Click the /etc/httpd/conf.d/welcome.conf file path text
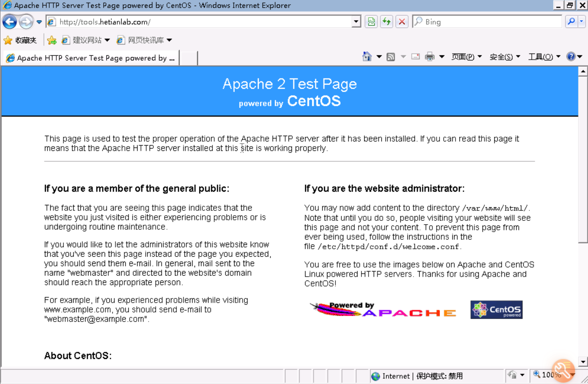Viewport: 588px width, 384px height. pos(388,247)
